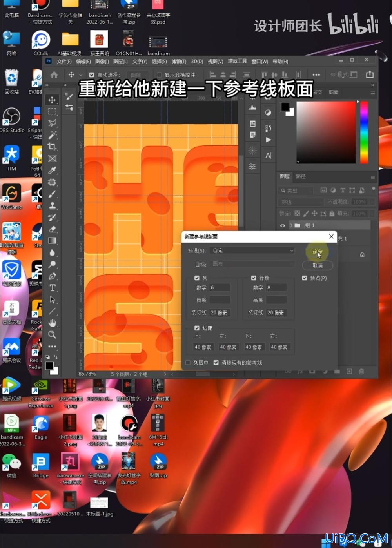Open the Layers panel menu
The height and width of the screenshot is (548, 392).
point(372,177)
